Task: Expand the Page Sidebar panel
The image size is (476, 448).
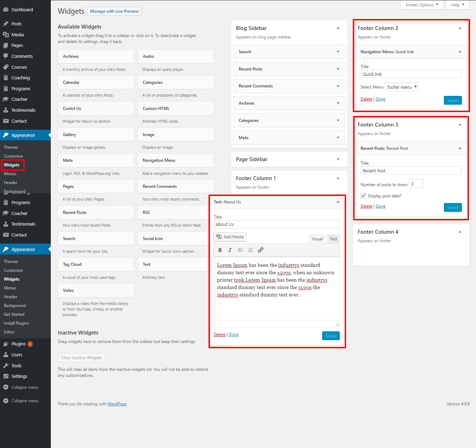Action: pos(338,159)
